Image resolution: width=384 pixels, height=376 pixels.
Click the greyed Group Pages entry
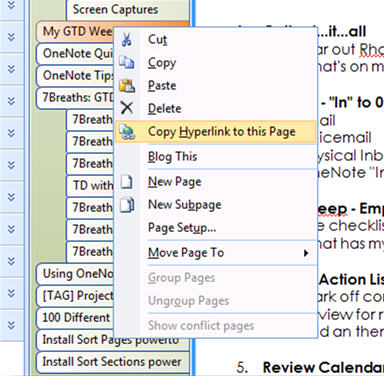pos(216,278)
